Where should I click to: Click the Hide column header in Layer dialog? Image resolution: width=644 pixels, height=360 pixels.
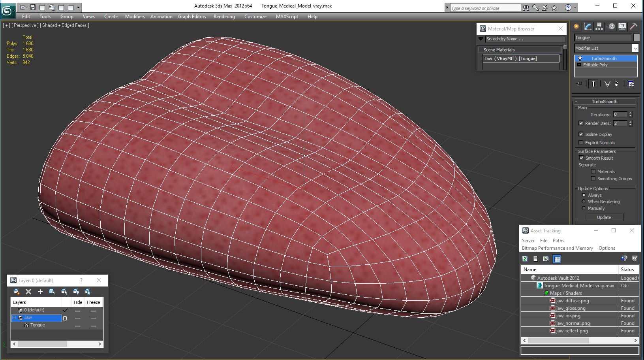click(78, 302)
